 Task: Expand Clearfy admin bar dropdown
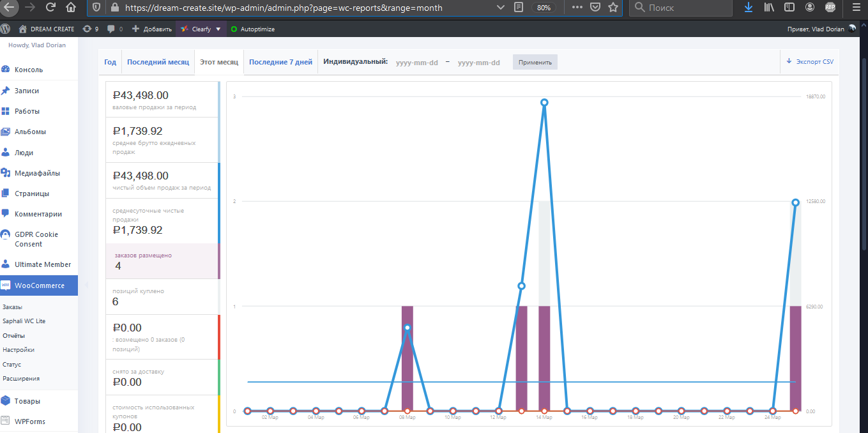[201, 29]
